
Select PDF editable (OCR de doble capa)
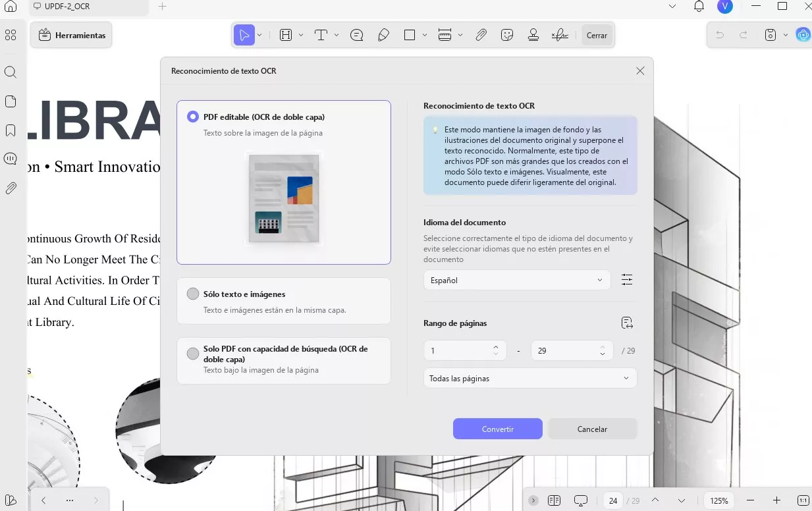284,182
